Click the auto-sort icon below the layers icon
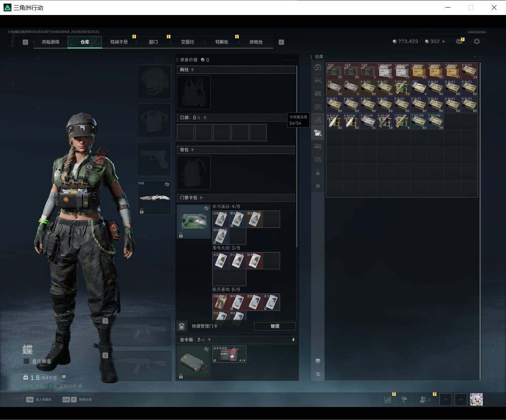 coord(318,374)
